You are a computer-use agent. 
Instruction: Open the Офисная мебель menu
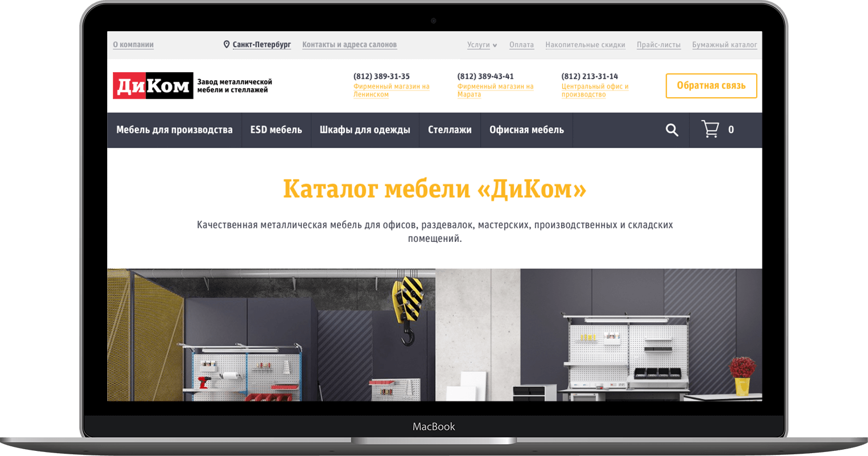526,130
